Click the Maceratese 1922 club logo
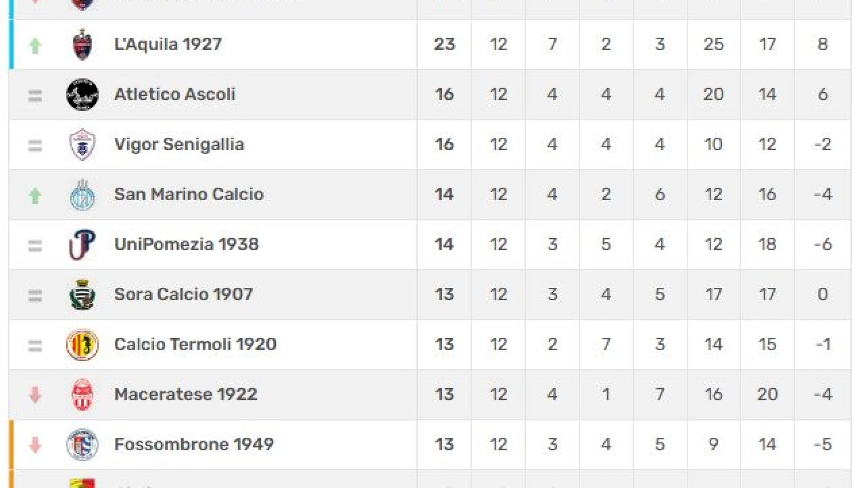The width and height of the screenshot is (868, 488). 82,394
